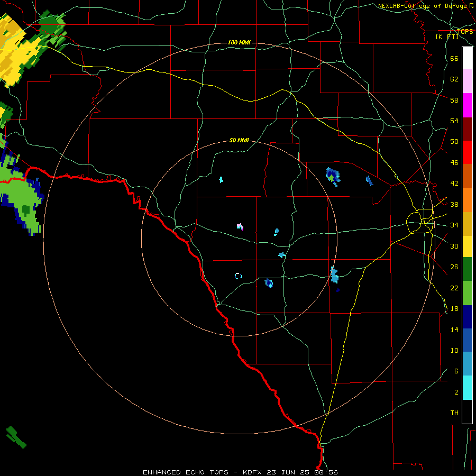Click the blue-green echo cluster northeast of center
This screenshot has width=476, height=476.
pyautogui.click(x=333, y=177)
